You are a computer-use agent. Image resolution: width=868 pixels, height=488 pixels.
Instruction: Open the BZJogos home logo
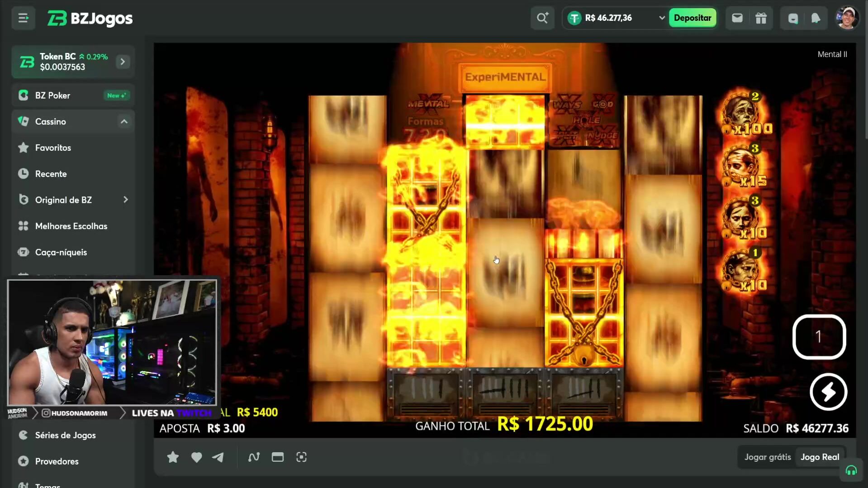click(x=90, y=19)
